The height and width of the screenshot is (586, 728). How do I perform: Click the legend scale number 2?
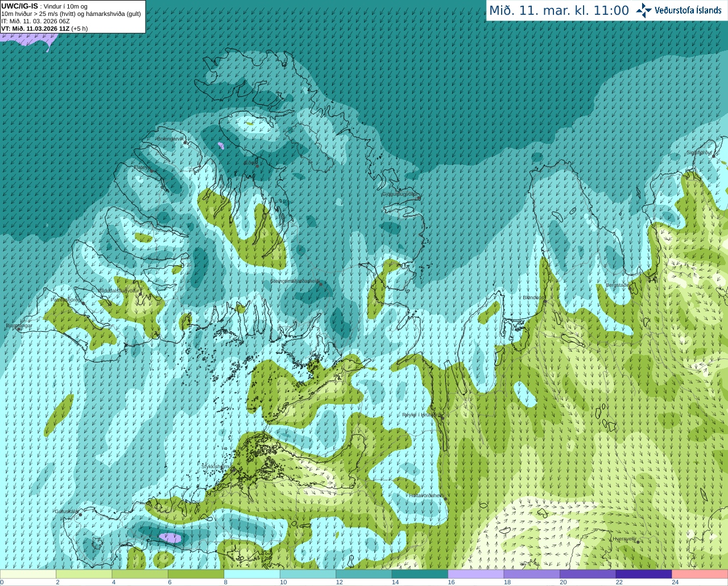point(57,582)
